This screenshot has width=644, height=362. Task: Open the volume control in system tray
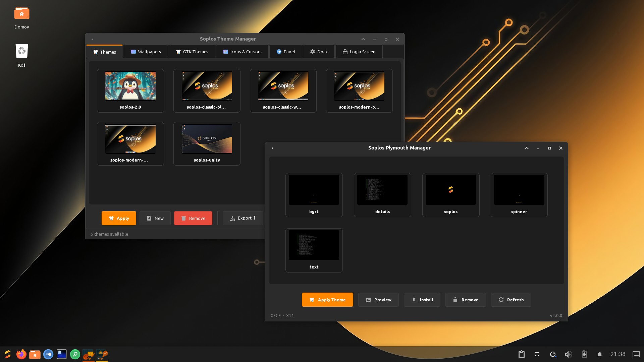568,354
